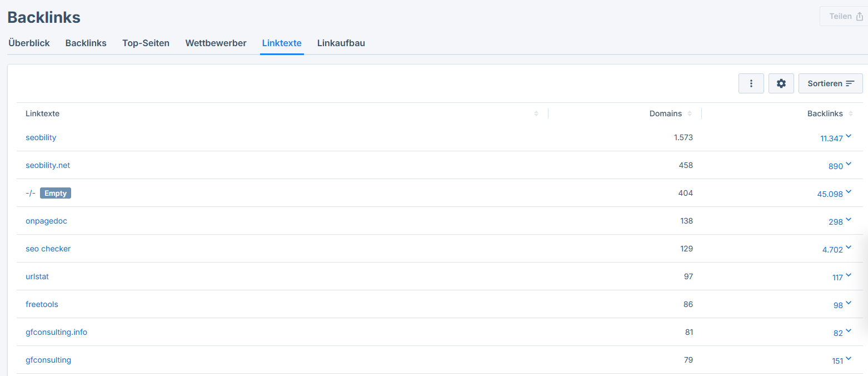Open the 4.702 backlinks count
Screen dimensions: 868x376
click(832, 250)
